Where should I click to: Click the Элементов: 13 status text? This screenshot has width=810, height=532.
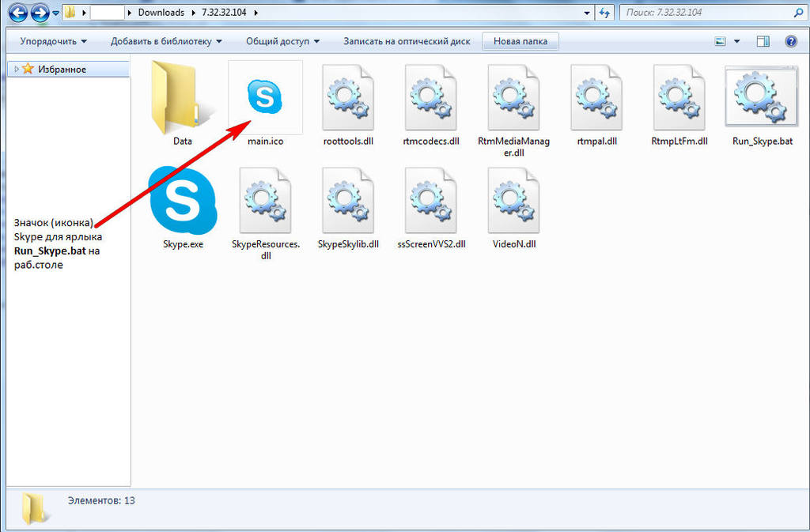pyautogui.click(x=101, y=500)
